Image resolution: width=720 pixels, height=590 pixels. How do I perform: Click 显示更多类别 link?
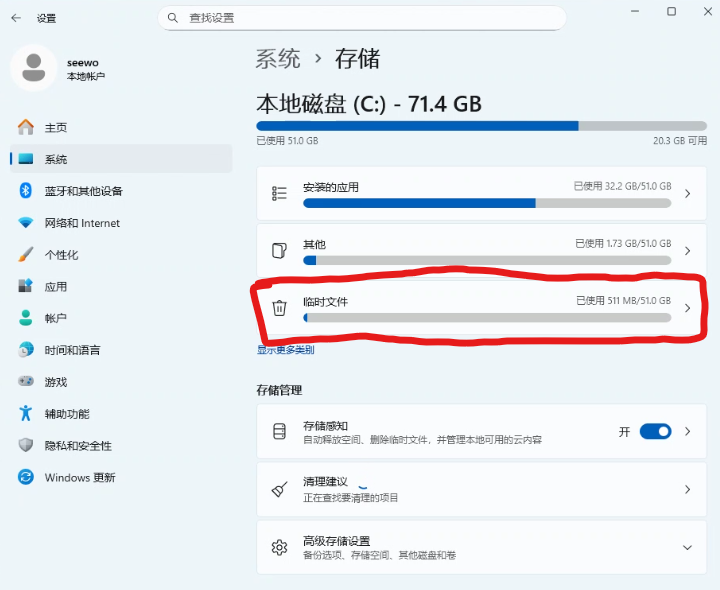[285, 350]
